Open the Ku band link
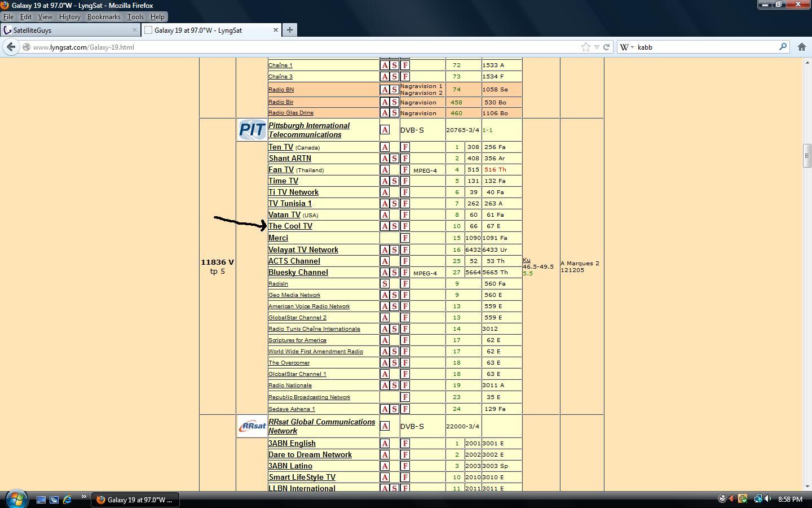The width and height of the screenshot is (812, 508). 527,260
